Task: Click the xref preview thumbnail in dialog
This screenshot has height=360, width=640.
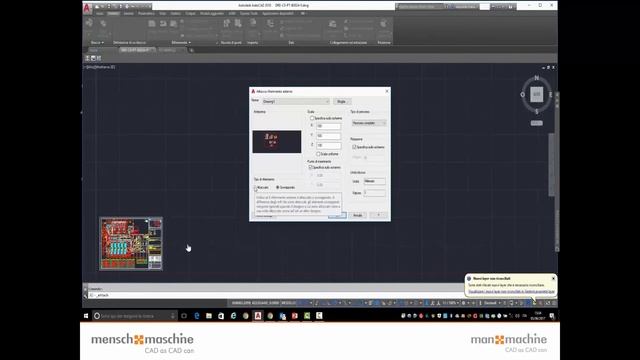Action: coord(277,142)
